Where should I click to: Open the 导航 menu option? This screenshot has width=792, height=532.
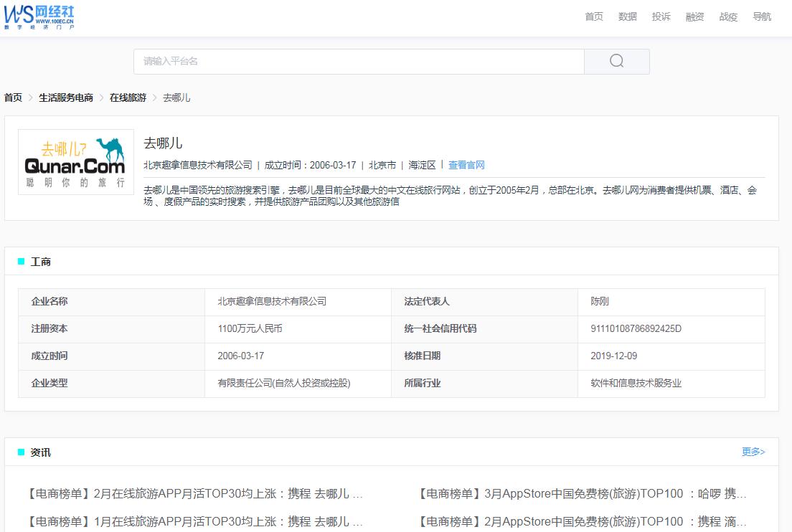761,16
